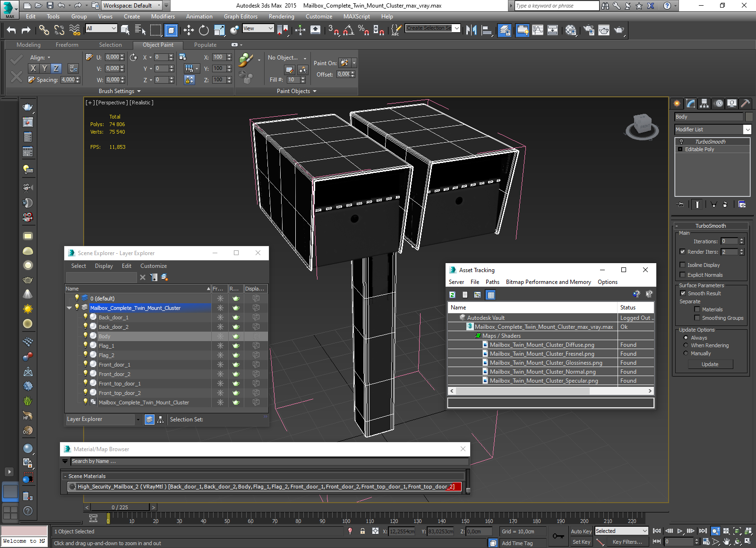Switch to the Freeform ribbon tab
The height and width of the screenshot is (548, 756).
pos(67,45)
